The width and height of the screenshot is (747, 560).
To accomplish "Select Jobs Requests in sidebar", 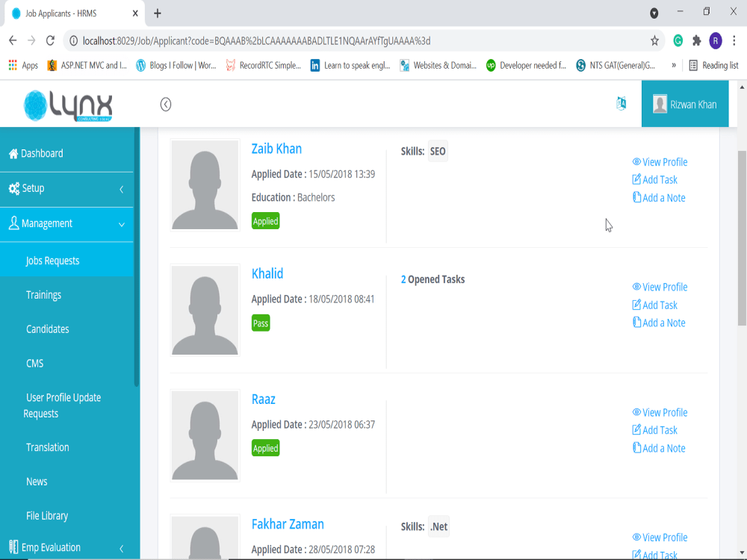I will point(66,261).
